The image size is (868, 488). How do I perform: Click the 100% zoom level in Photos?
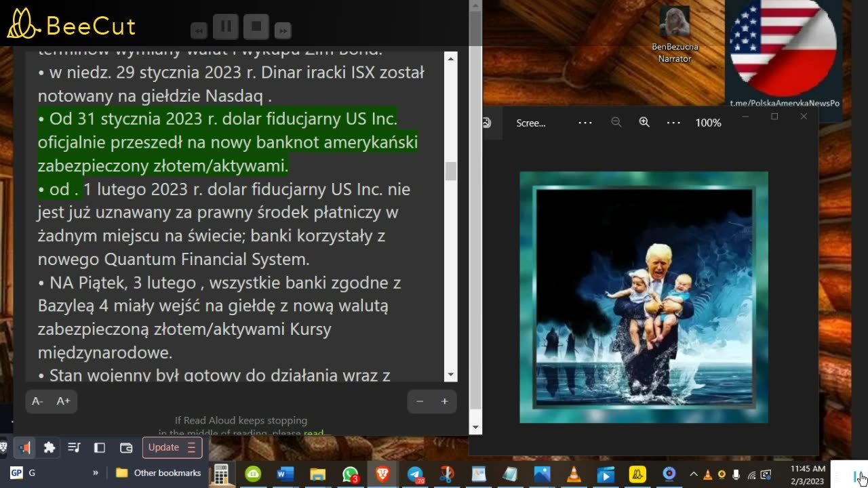(x=708, y=123)
